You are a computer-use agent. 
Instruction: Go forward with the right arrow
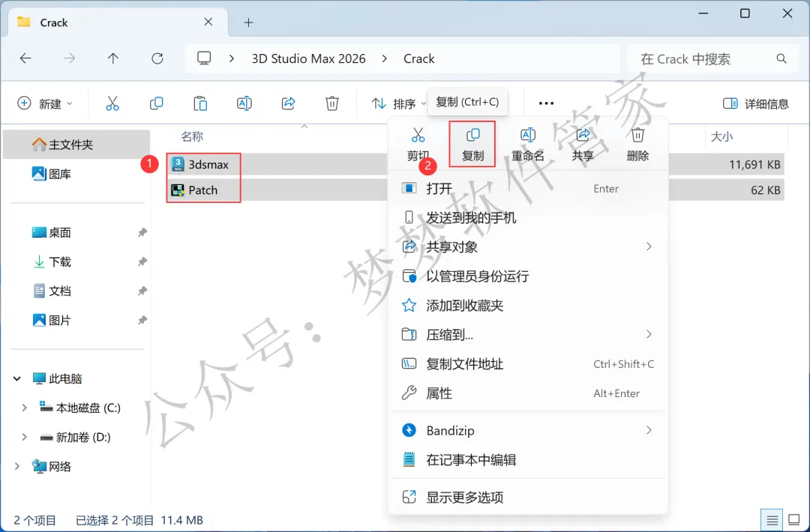point(69,58)
